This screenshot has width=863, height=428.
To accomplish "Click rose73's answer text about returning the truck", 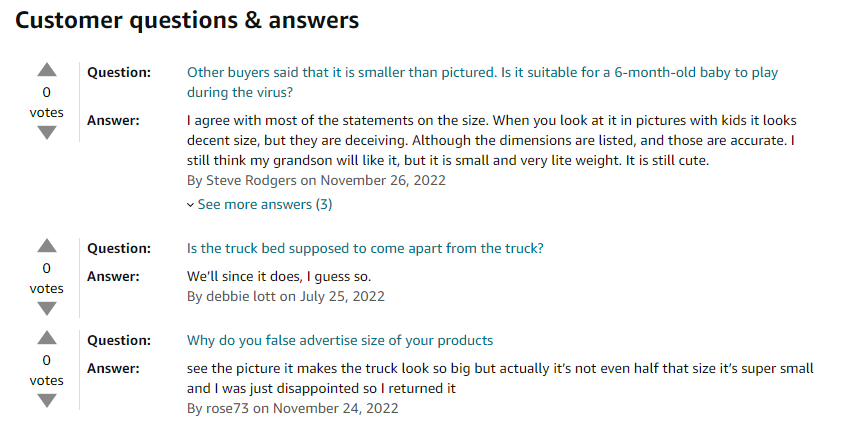I will pyautogui.click(x=500, y=378).
